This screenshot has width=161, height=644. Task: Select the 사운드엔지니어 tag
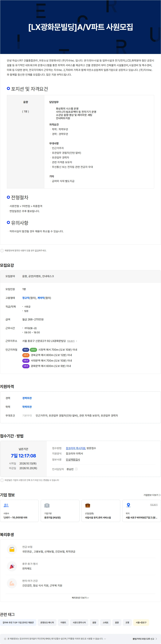(79, 622)
